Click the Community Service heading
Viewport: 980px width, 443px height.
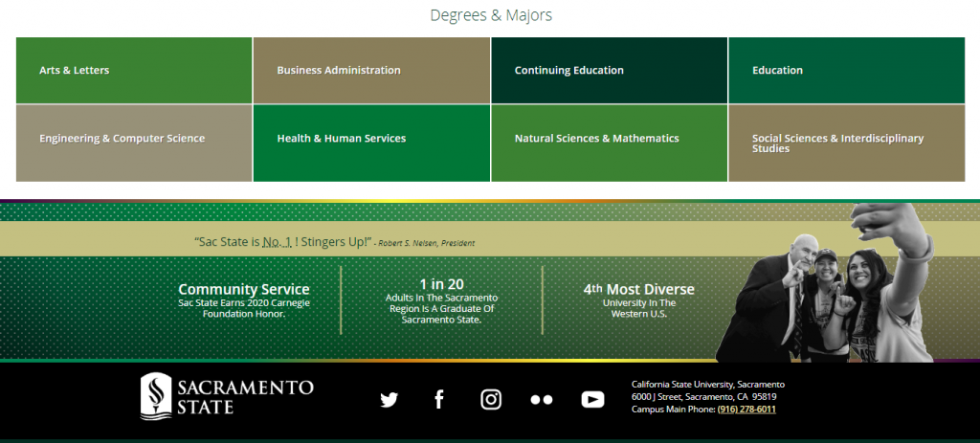click(244, 289)
